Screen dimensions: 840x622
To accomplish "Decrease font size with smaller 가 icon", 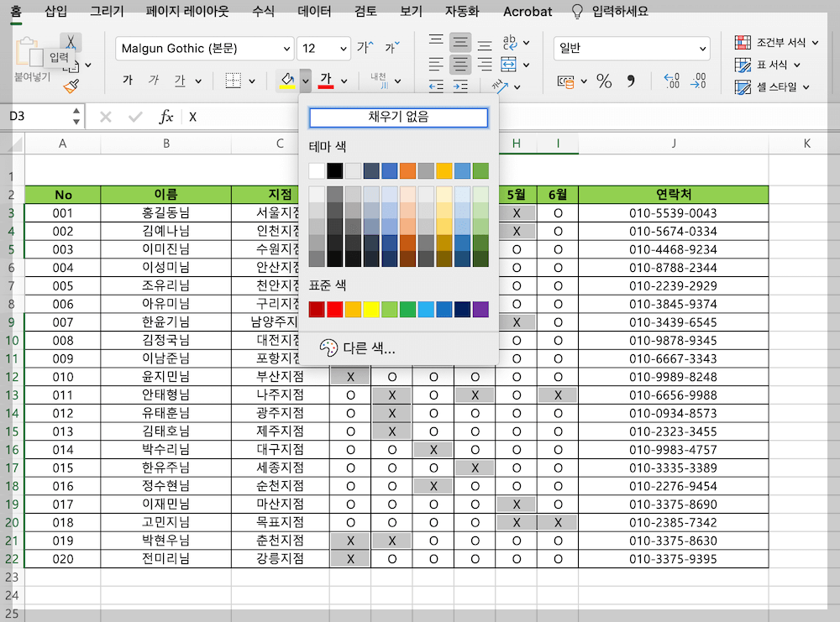I will tap(392, 48).
